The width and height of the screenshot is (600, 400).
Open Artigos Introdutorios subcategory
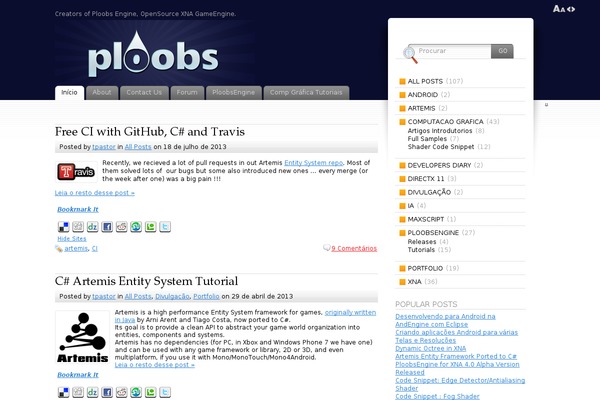pyautogui.click(x=440, y=131)
